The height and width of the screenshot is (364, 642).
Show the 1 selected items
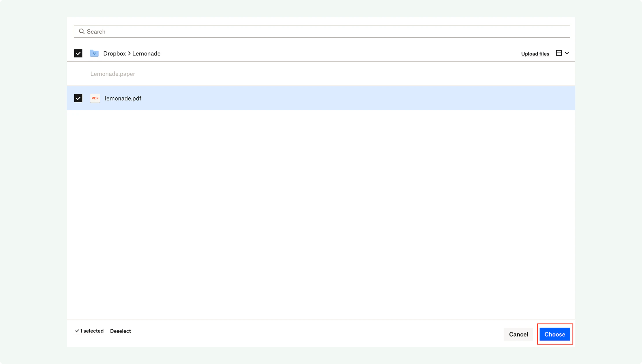coord(91,331)
